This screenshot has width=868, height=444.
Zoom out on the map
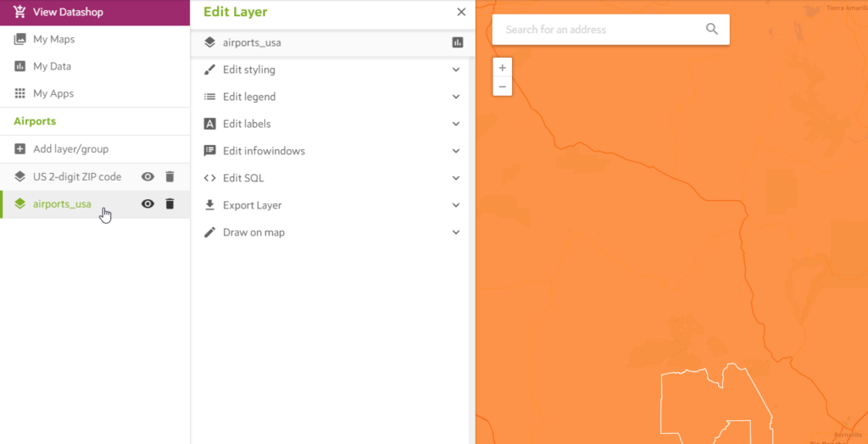[x=502, y=86]
